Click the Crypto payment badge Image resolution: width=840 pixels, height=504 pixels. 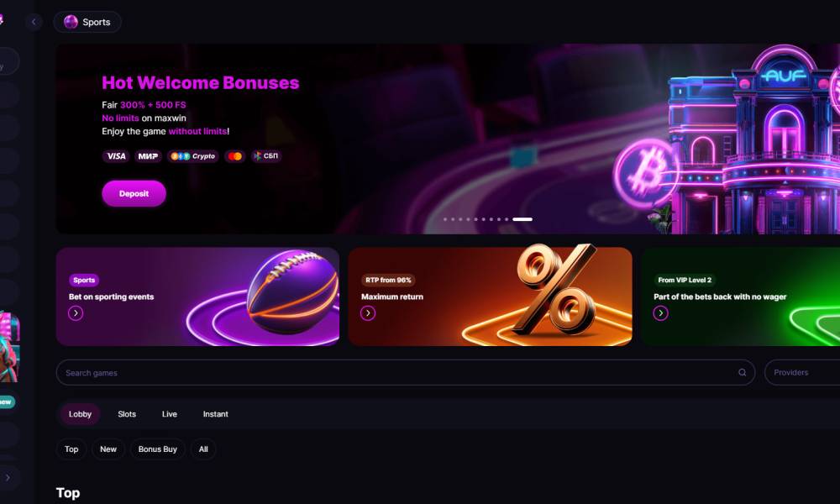tap(193, 156)
